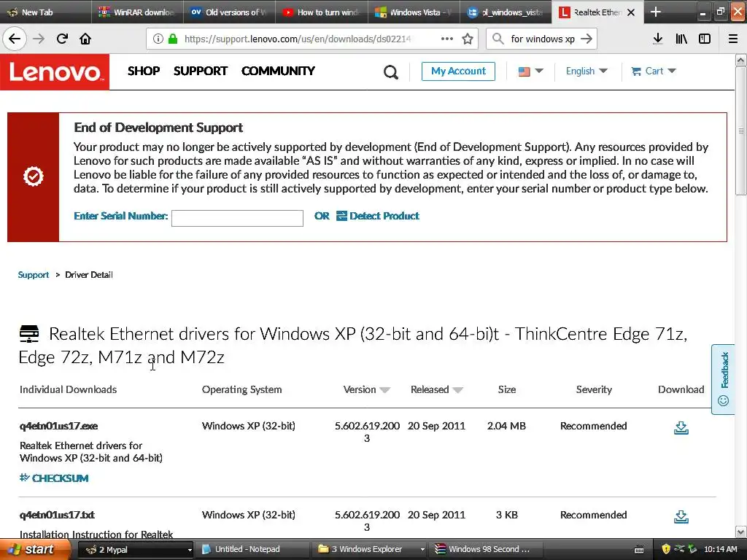The width and height of the screenshot is (747, 560).
Task: Follow the Support breadcrumb link
Action: [x=34, y=275]
